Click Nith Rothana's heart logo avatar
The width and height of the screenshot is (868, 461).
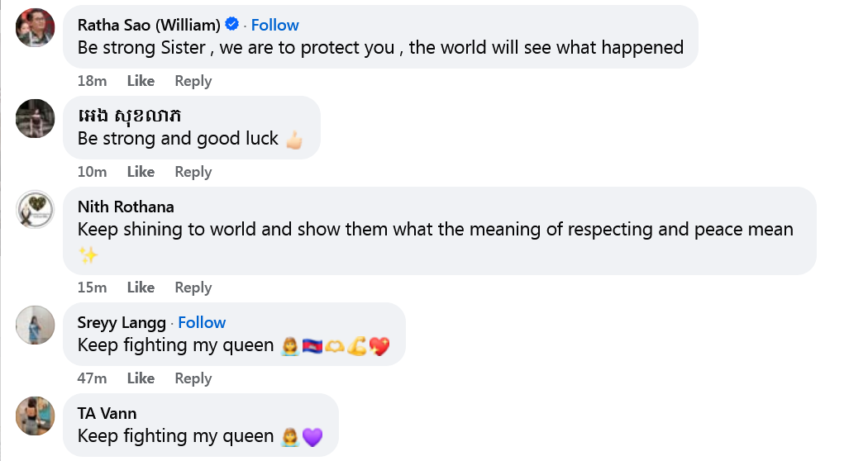[x=35, y=209]
